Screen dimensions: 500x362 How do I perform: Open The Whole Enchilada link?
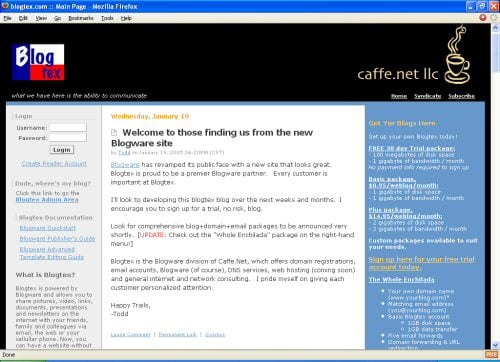(x=401, y=280)
